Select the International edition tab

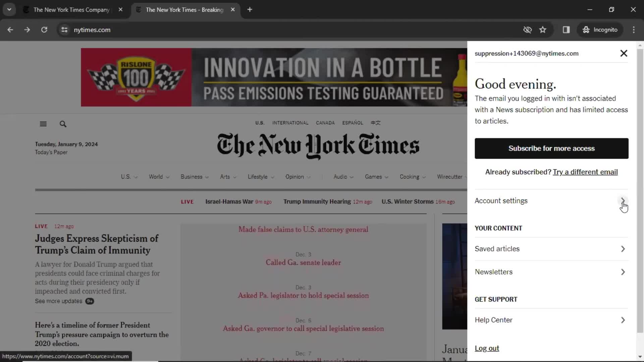point(290,123)
